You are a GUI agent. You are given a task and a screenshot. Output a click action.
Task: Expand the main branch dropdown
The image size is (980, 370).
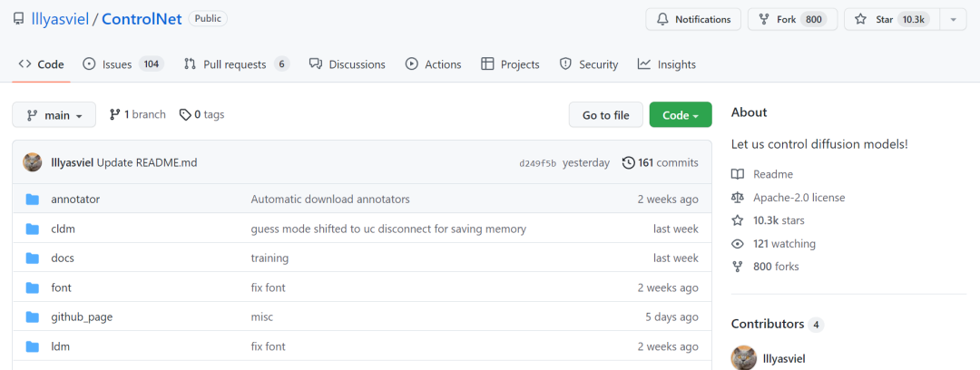54,115
